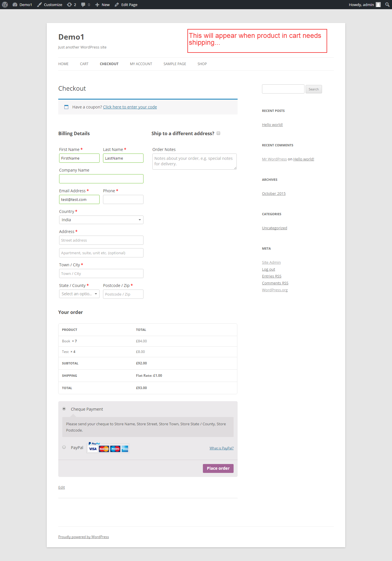Viewport: 392px width, 561px height.
Task: Open the Demo1 dashboard icon
Action: (15, 5)
